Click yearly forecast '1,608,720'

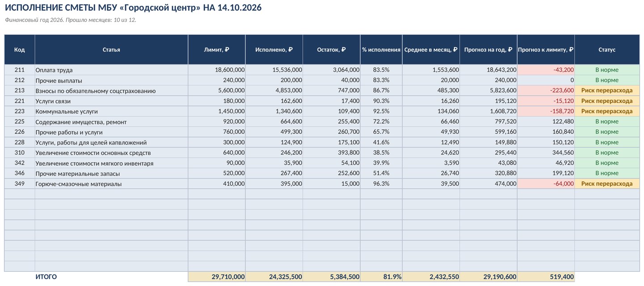coord(488,111)
